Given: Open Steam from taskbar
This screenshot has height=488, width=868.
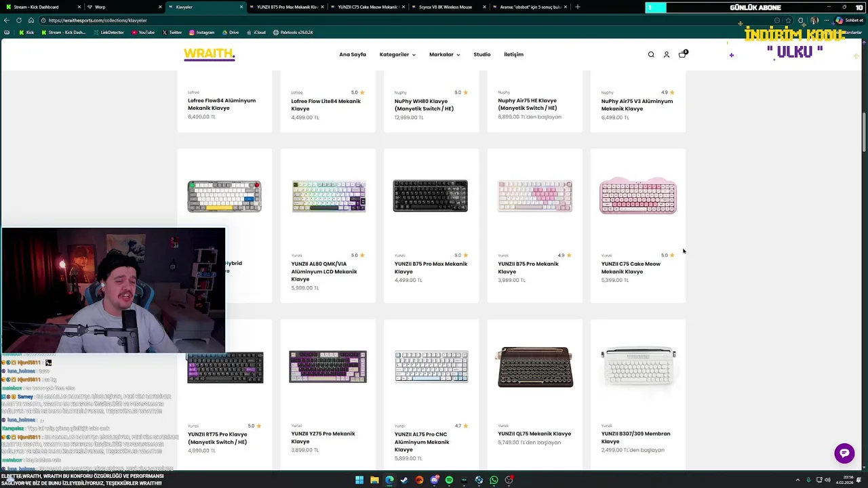Looking at the screenshot, I should tap(404, 480).
